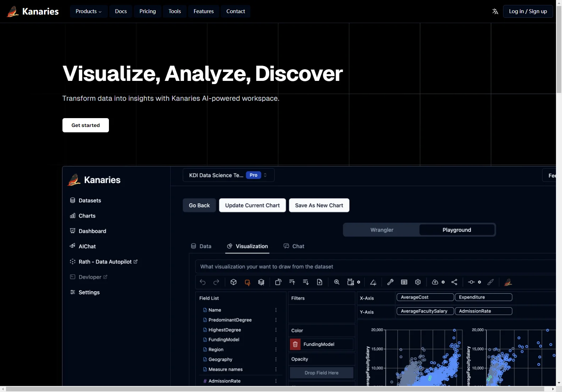Open Datasets in the sidebar
The height and width of the screenshot is (392, 562).
(86, 200)
